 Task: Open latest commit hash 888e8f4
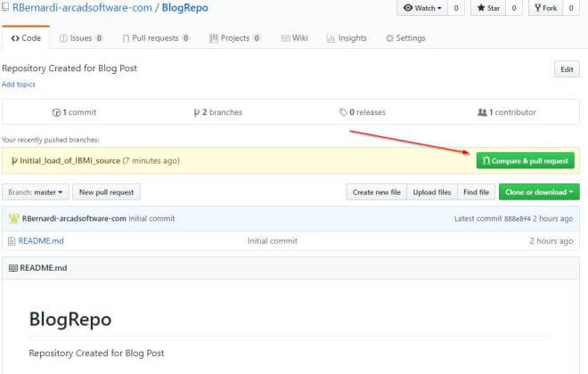coord(518,219)
